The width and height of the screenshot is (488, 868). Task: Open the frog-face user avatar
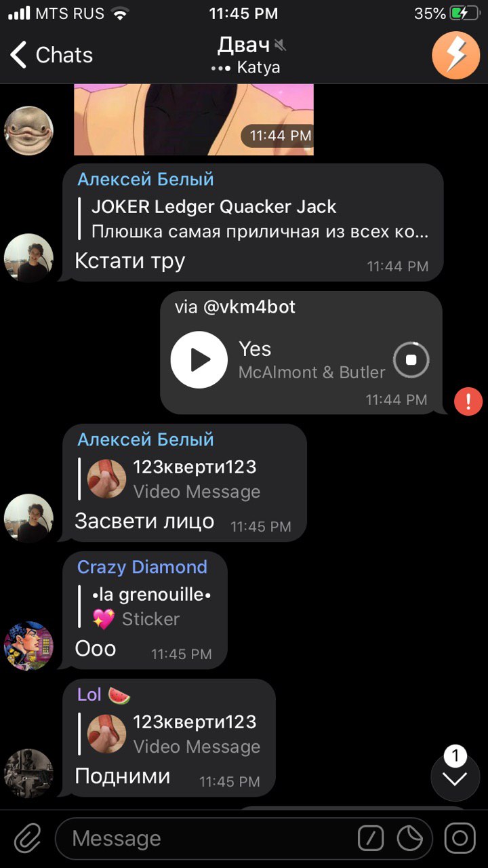(28, 130)
